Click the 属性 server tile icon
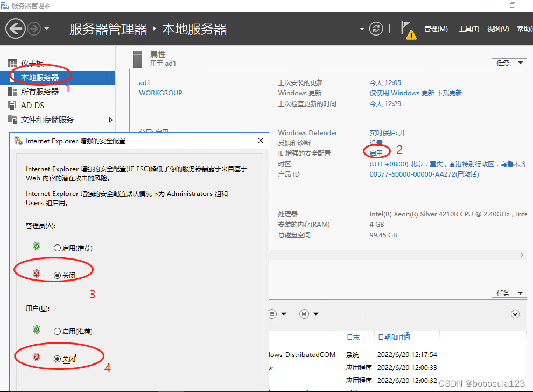 pos(138,59)
